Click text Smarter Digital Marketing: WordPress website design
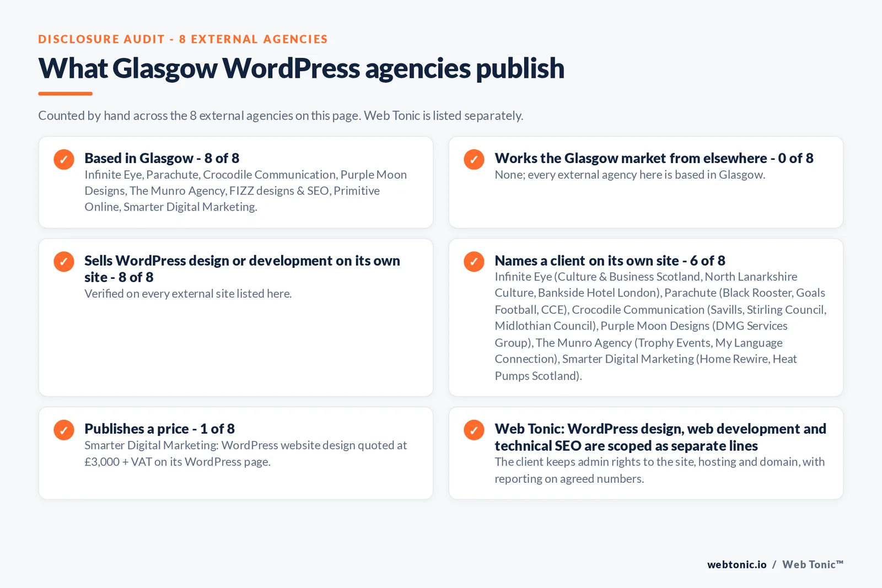The width and height of the screenshot is (882, 588). [245, 454]
